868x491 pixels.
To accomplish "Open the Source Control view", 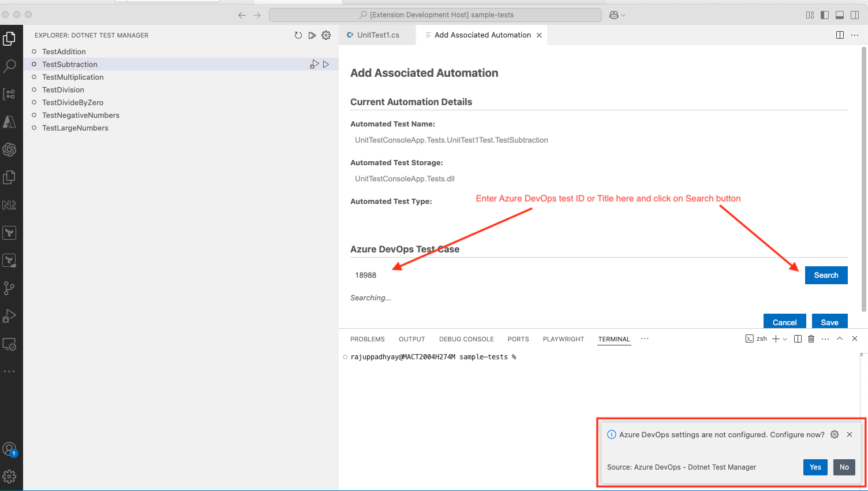I will click(x=9, y=288).
